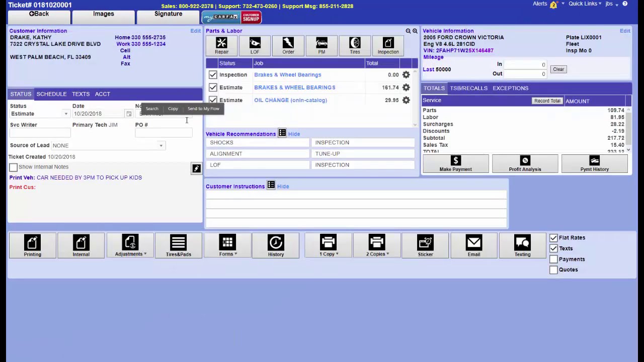Open Texting
This screenshot has width=644, height=362.
coord(522,246)
